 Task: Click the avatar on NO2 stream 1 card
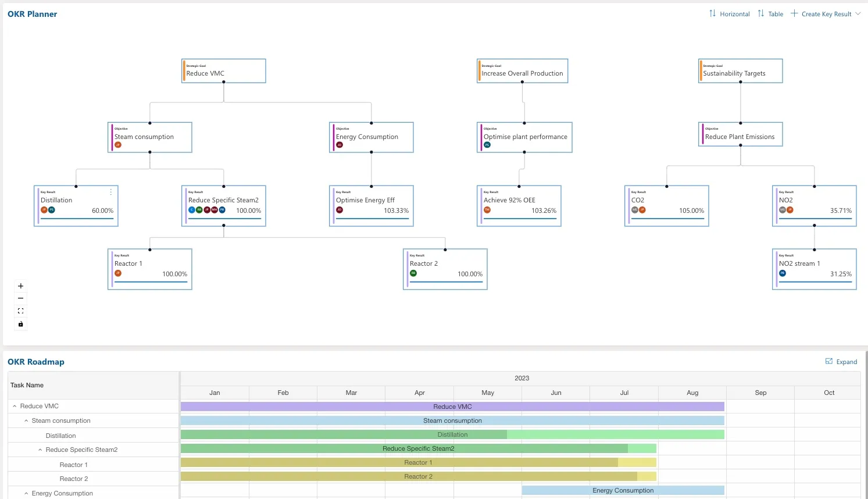(783, 273)
